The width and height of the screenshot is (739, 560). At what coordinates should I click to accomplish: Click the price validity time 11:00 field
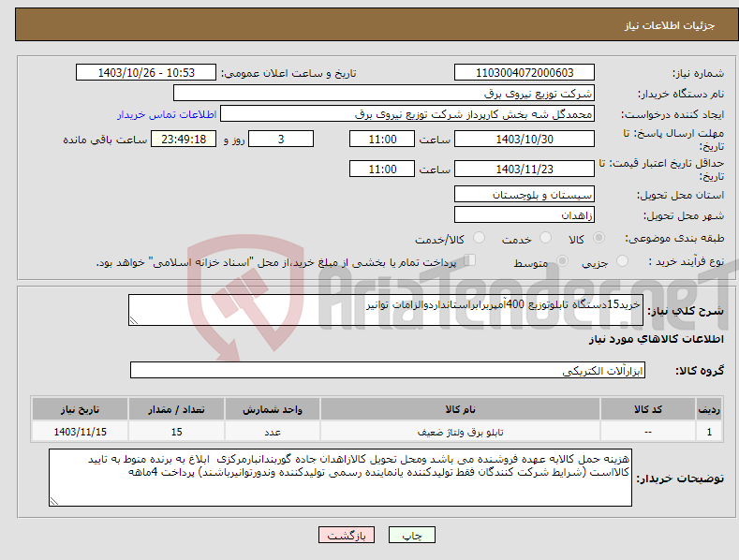coord(382,169)
